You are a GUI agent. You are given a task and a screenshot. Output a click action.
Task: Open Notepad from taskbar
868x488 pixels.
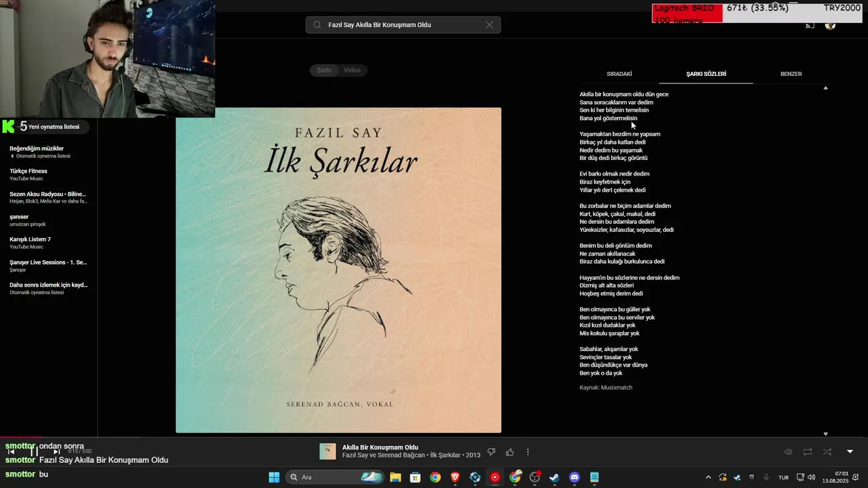(595, 477)
